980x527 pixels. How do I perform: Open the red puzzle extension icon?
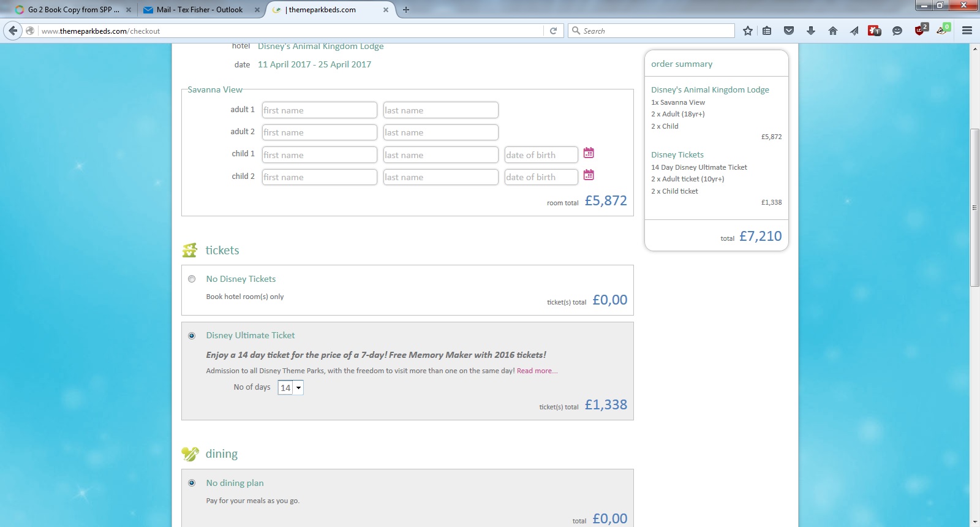click(875, 31)
